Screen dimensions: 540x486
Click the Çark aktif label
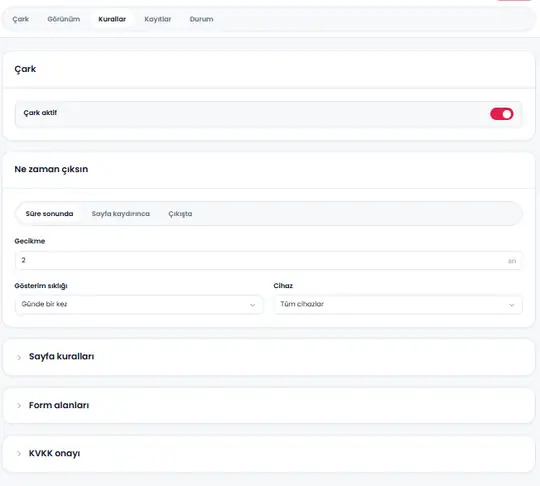(x=40, y=113)
